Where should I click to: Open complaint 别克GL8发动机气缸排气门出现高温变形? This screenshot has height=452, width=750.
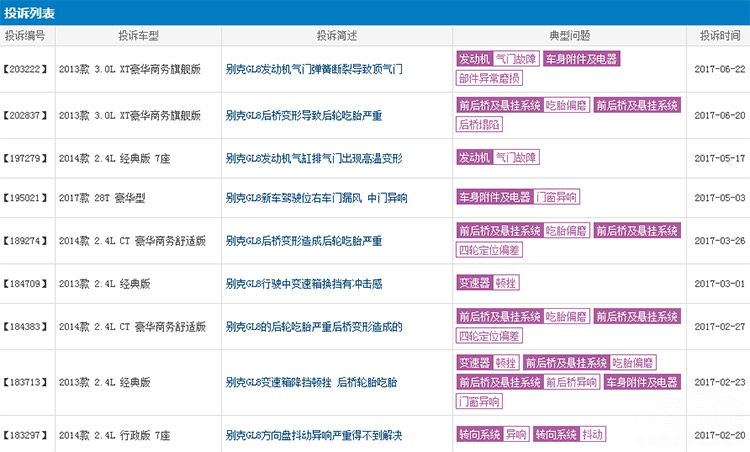pos(314,159)
